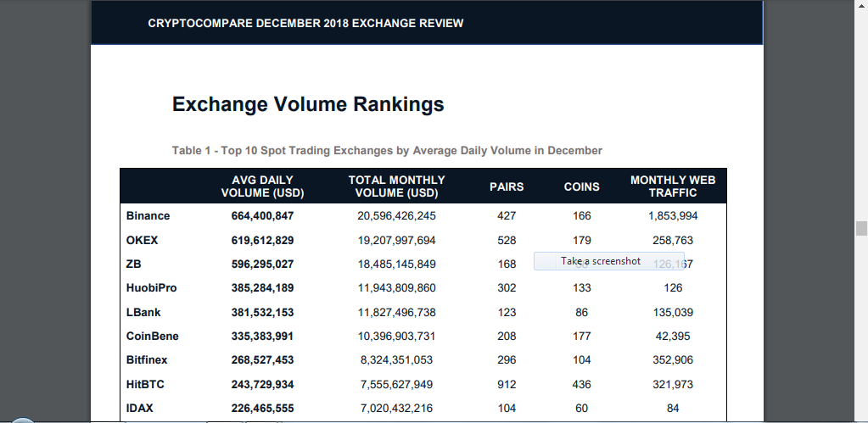
Task: Select the LBank row name
Action: (143, 312)
